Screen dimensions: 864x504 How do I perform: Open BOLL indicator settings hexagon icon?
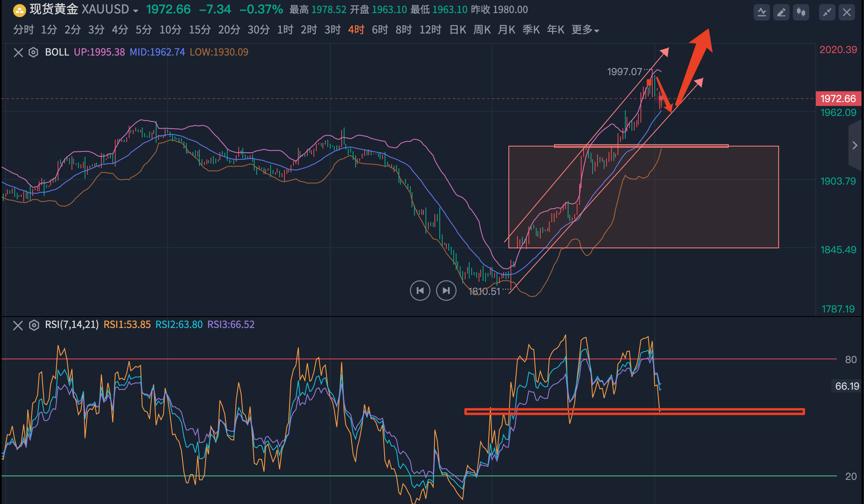34,52
